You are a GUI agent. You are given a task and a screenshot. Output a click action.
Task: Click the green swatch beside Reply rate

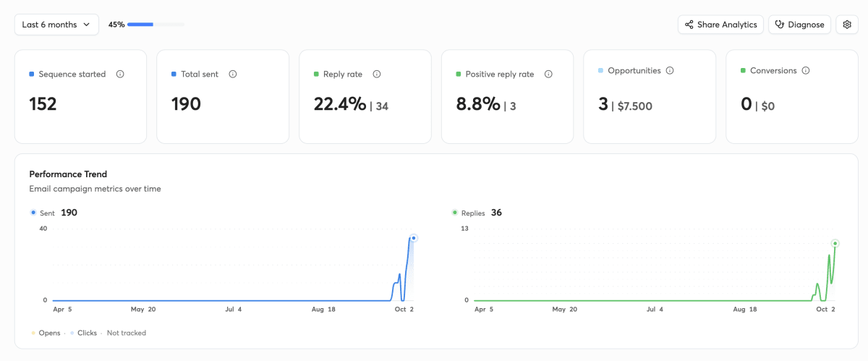coord(316,74)
